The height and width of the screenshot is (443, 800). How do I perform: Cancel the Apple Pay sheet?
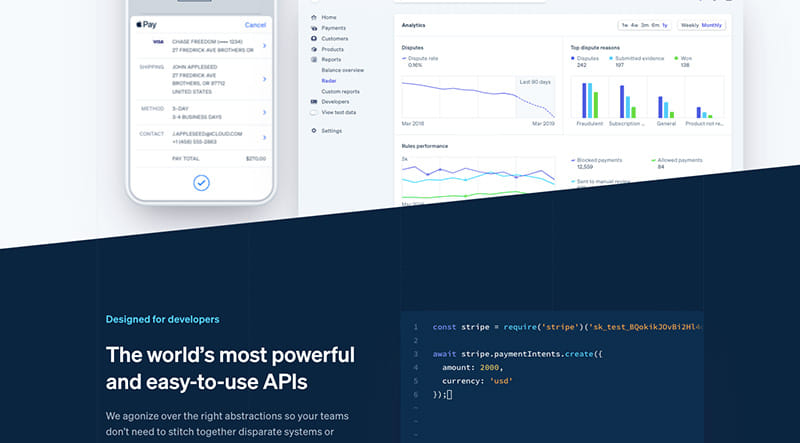coord(255,25)
